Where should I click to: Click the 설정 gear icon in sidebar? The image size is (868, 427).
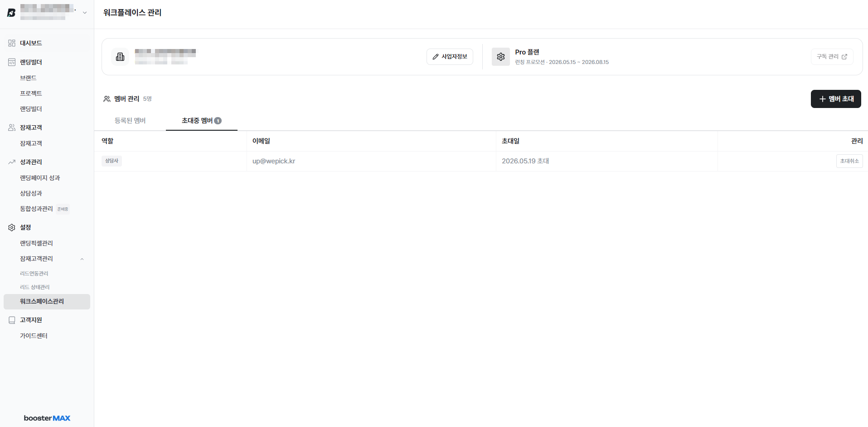(12, 227)
